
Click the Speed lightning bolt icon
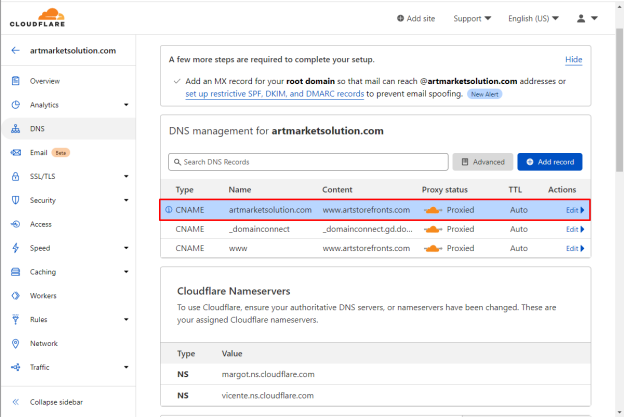[16, 248]
